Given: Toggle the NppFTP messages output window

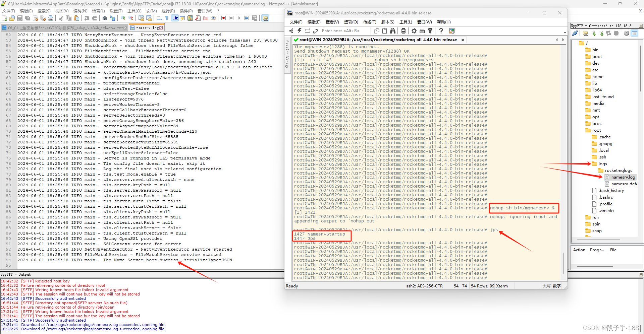Looking at the screenshot, I should pos(634,33).
